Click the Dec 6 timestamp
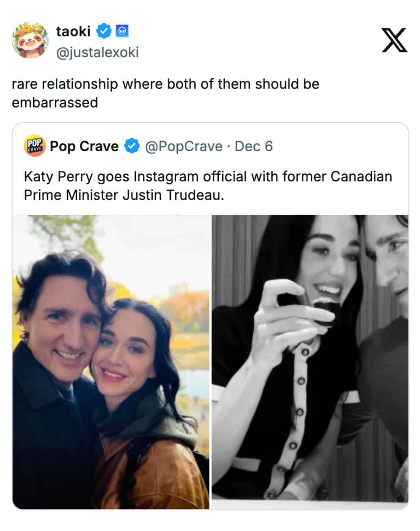 254,146
